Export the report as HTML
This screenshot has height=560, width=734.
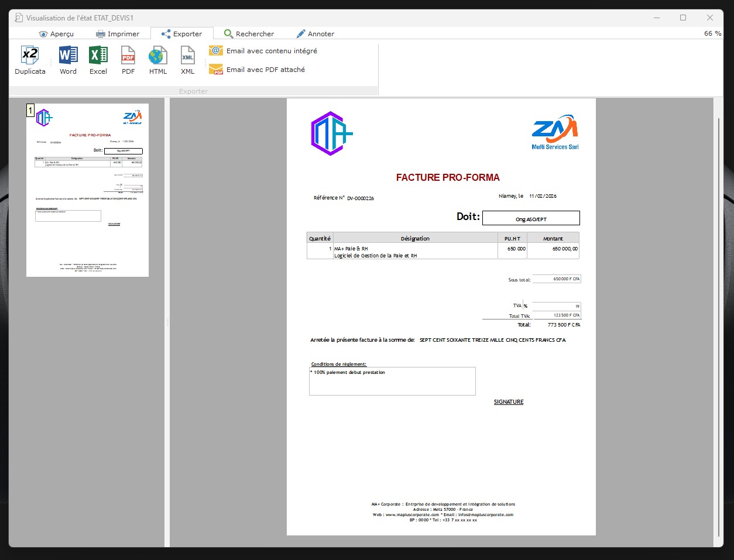point(158,56)
